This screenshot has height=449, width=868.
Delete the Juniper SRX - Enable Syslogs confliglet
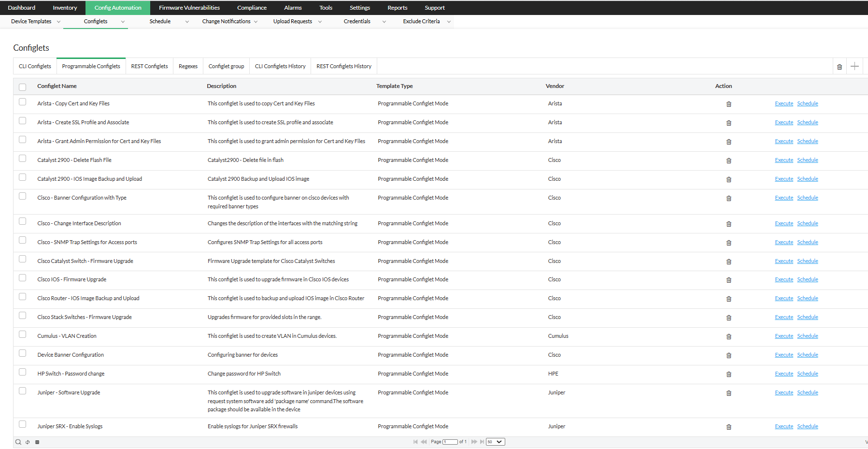(729, 427)
